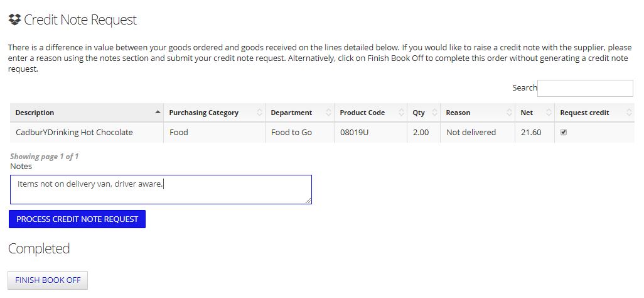Click sort arrows in Net header

pyautogui.click(x=549, y=113)
